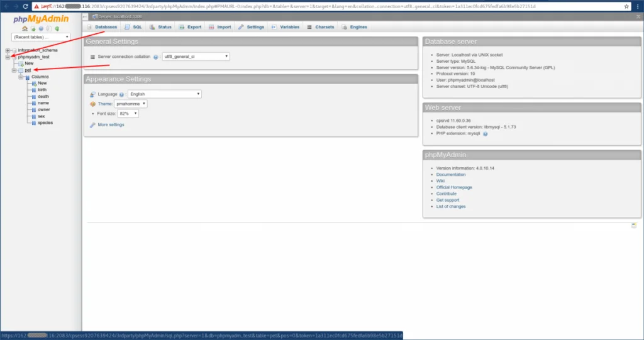Switch to the Charsets tab

point(321,27)
